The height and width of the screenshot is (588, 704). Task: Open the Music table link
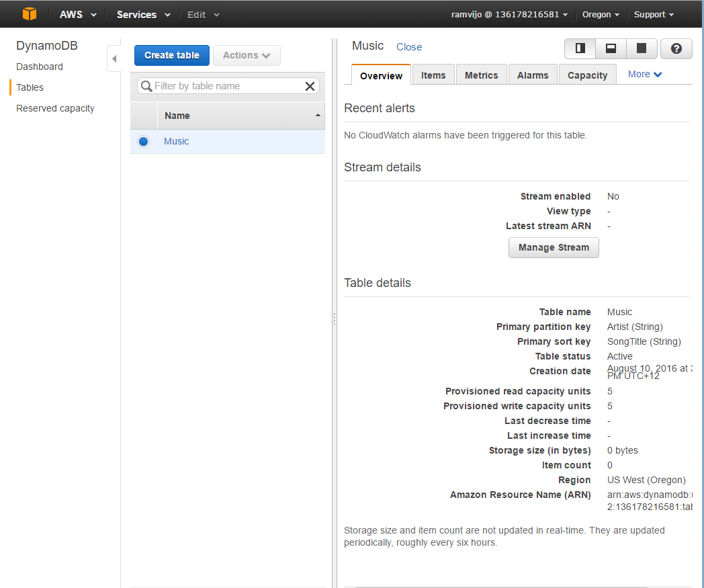click(176, 142)
